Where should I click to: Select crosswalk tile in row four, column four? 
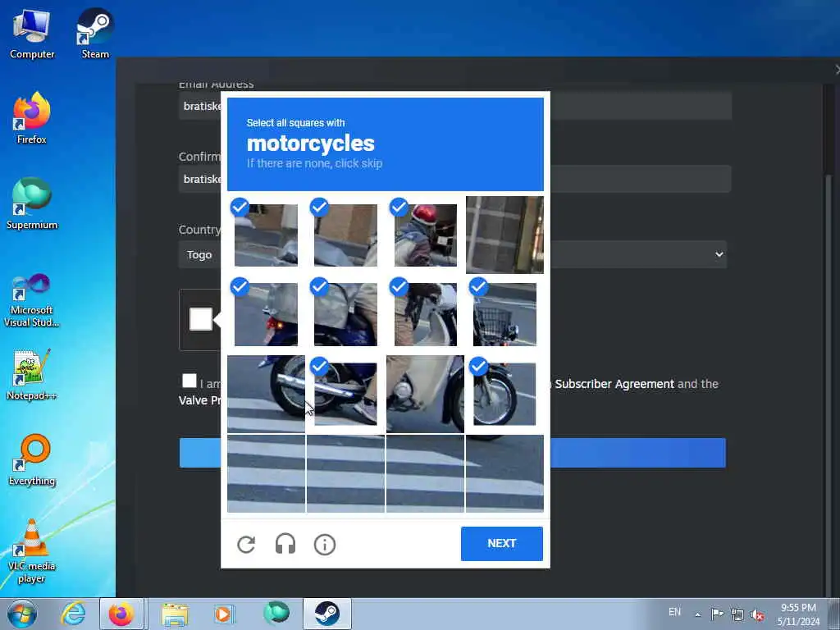tap(504, 473)
